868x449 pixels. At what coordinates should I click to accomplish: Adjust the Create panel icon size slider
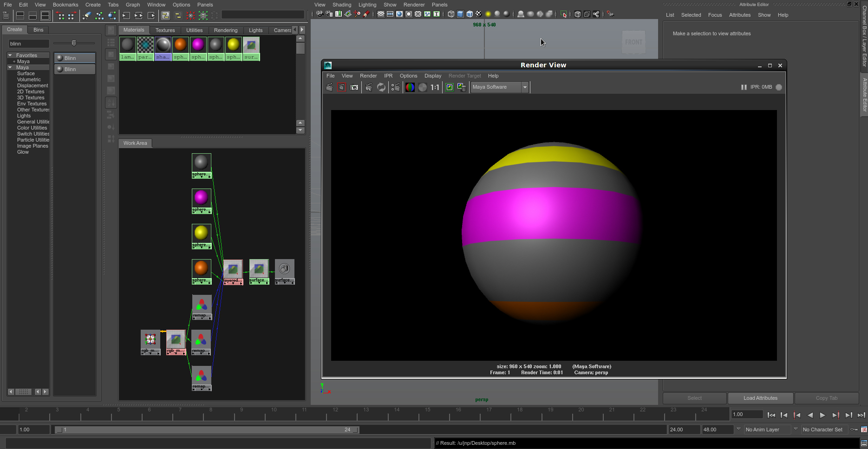coord(74,43)
